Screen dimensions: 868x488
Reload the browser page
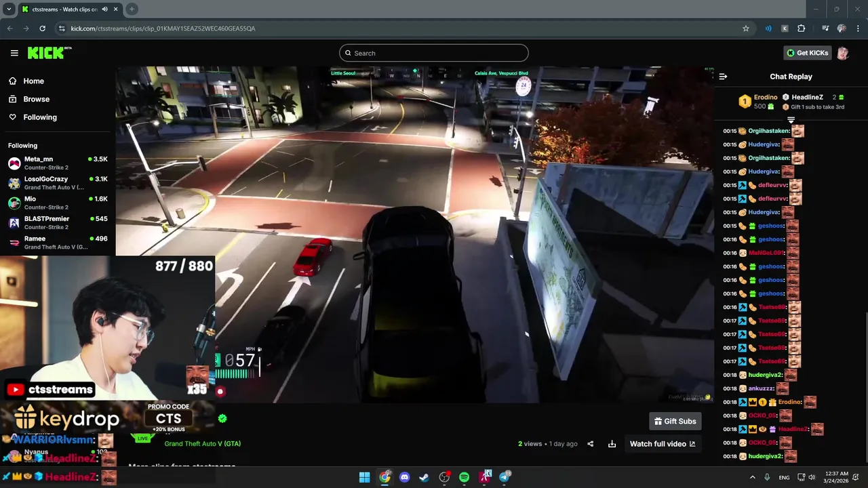click(42, 28)
